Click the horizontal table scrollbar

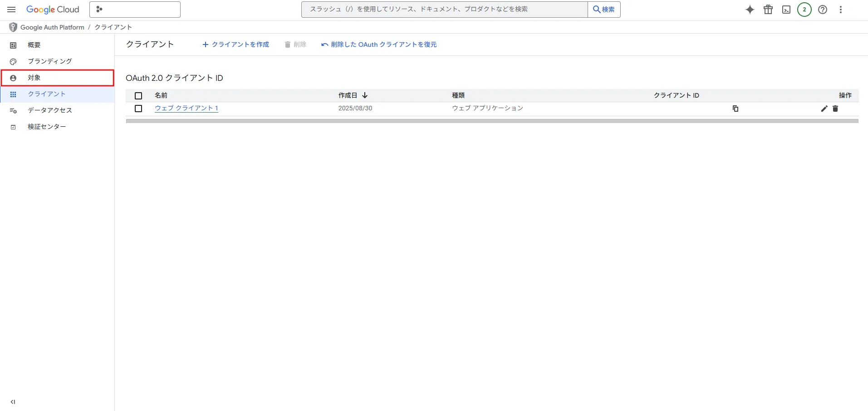coord(492,121)
